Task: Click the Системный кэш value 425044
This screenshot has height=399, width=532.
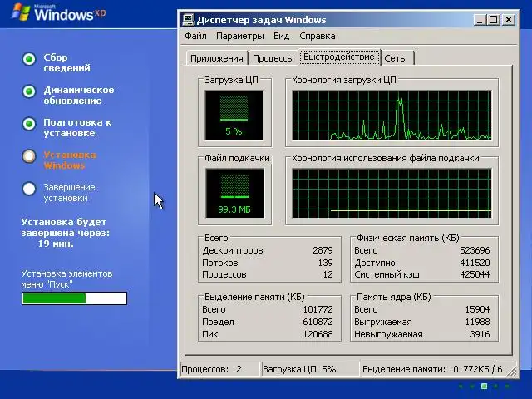Action: [475, 274]
